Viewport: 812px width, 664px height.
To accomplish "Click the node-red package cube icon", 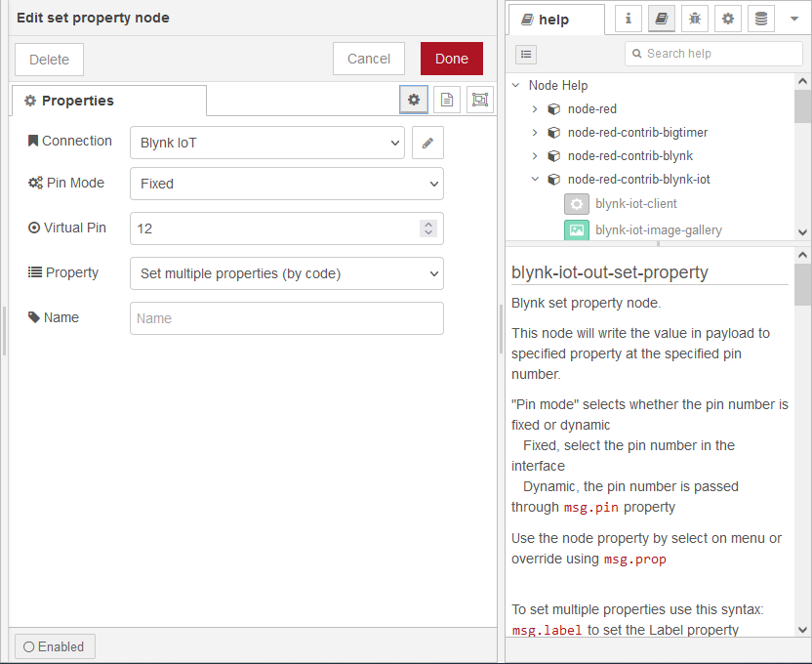I will (x=554, y=109).
